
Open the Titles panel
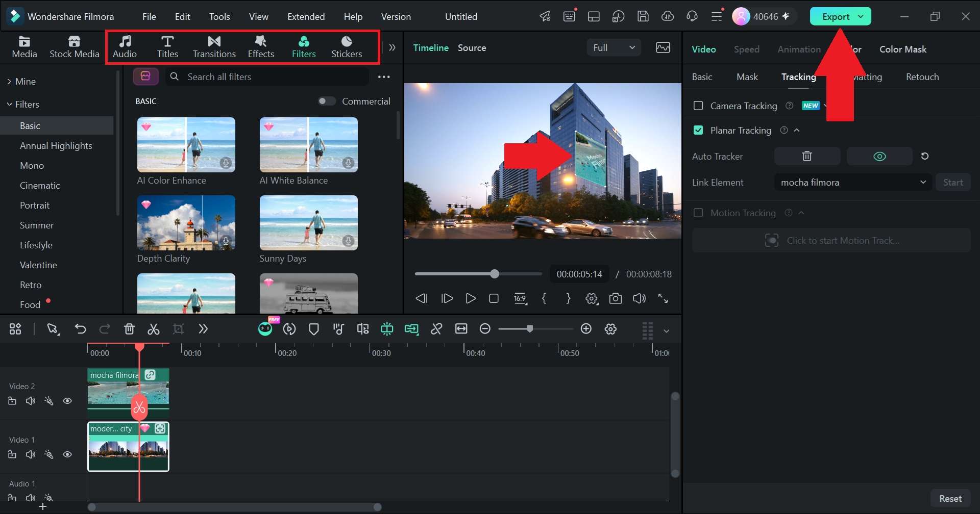[x=167, y=47]
